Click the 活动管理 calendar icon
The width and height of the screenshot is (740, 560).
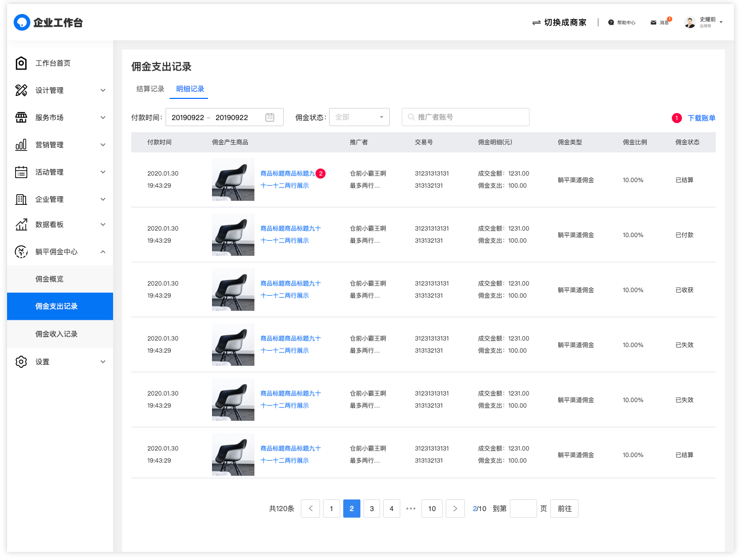pos(21,172)
